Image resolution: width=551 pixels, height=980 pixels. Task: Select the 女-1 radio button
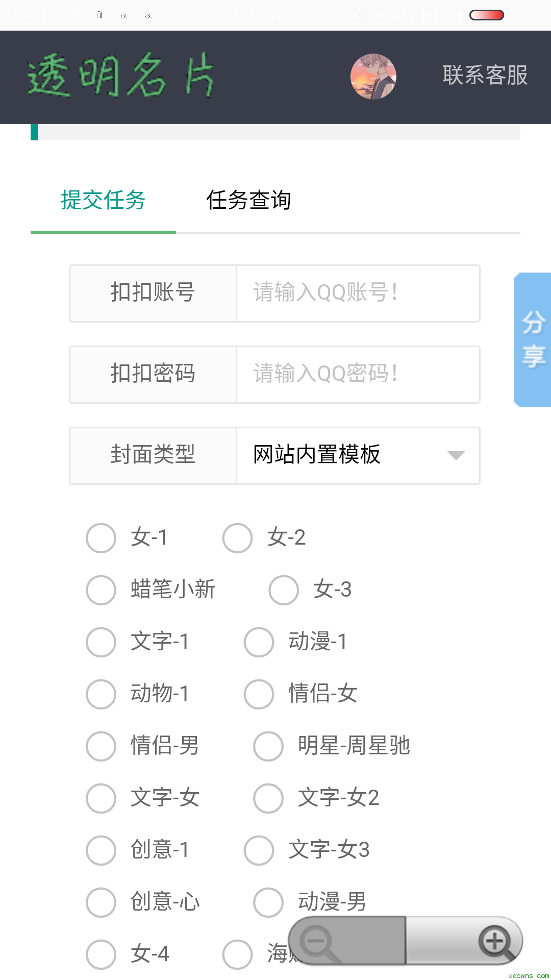pyautogui.click(x=101, y=538)
